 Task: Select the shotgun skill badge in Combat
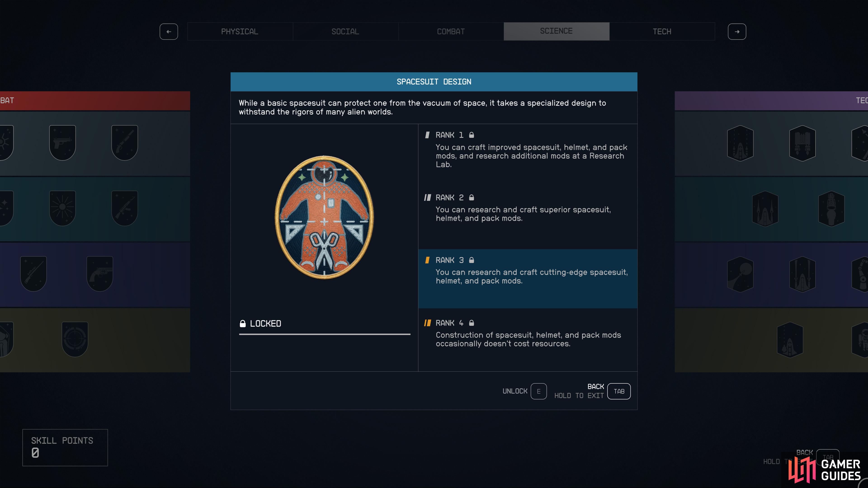point(125,143)
